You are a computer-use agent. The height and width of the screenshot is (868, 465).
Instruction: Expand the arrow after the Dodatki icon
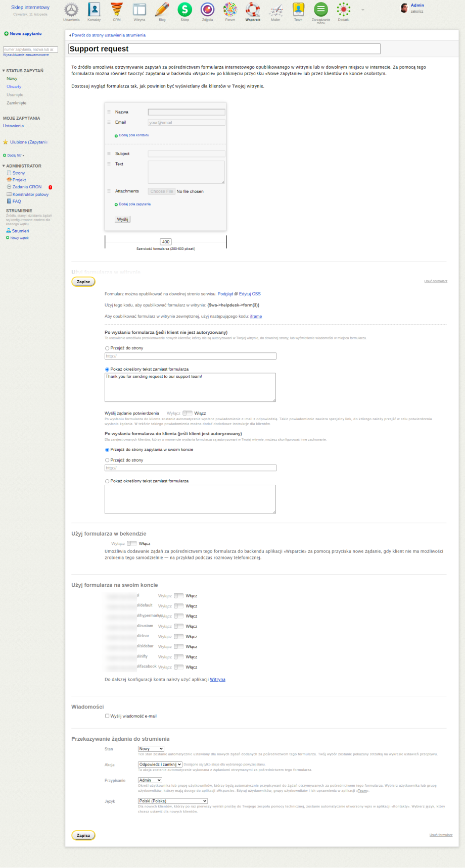[x=362, y=10]
